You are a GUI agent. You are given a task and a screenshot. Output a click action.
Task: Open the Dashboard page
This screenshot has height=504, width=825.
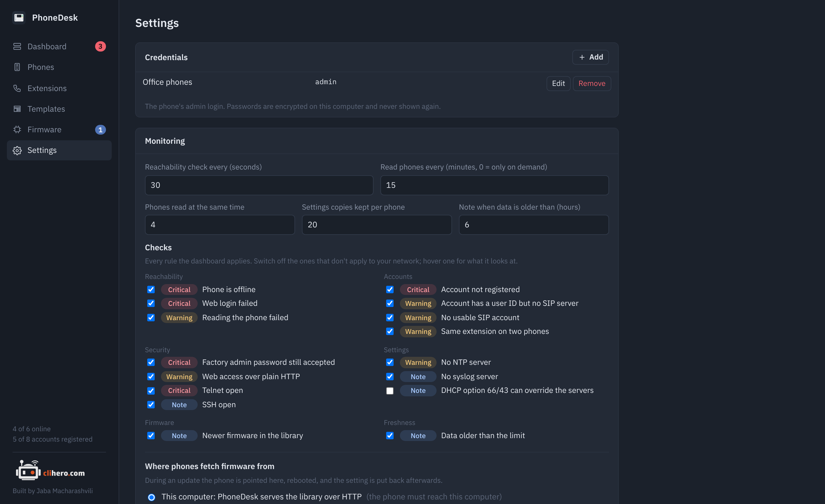59,46
